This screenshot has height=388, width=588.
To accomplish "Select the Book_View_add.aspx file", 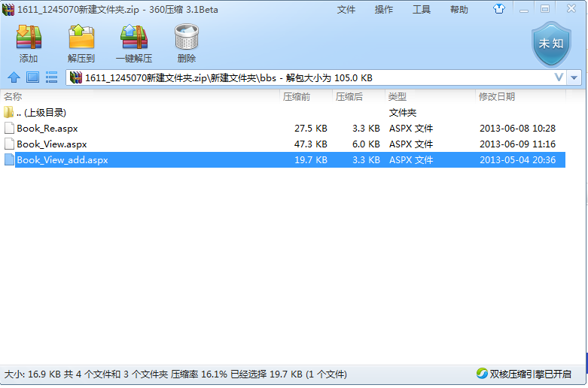I will tap(283, 159).
